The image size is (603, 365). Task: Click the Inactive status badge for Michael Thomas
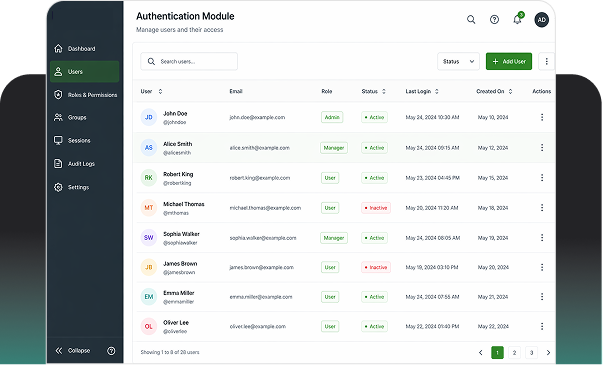click(x=376, y=208)
